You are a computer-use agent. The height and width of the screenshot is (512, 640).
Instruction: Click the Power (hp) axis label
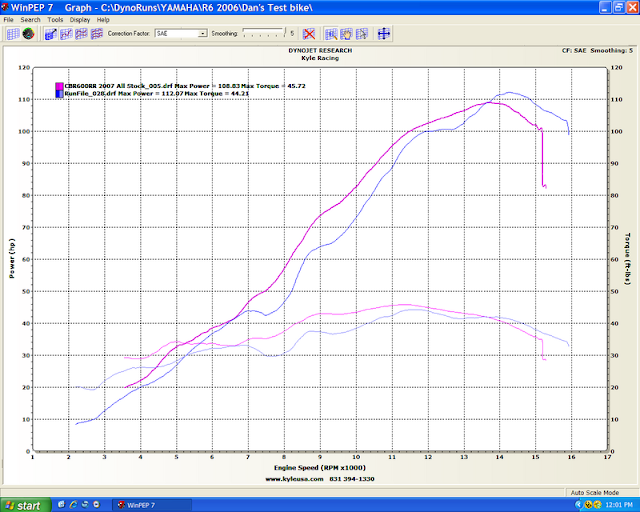click(12, 258)
